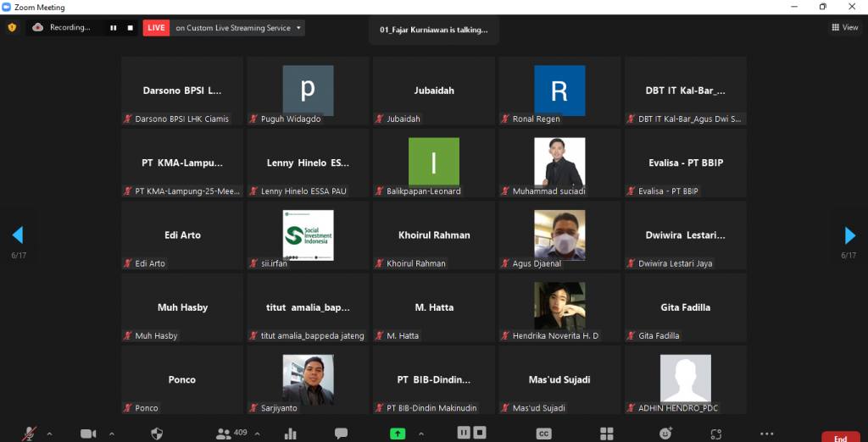Click the encryption shield icon at top left
This screenshot has width=868, height=442.
click(x=12, y=27)
